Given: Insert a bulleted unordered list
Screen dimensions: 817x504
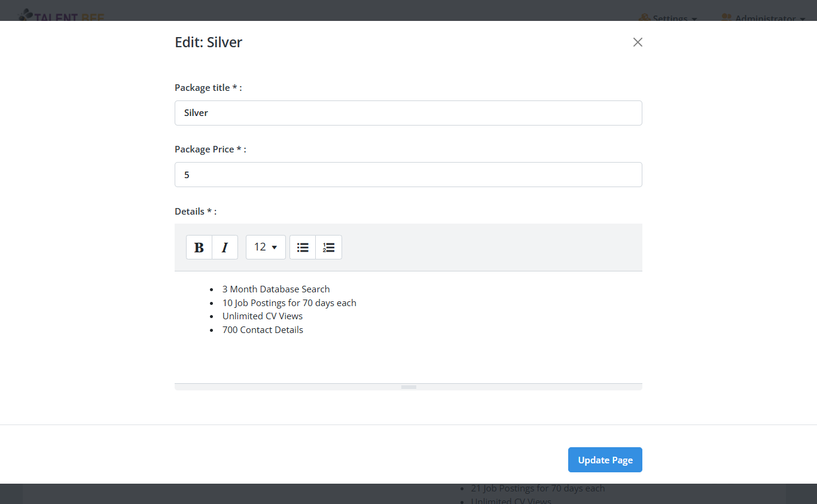Looking at the screenshot, I should point(303,248).
